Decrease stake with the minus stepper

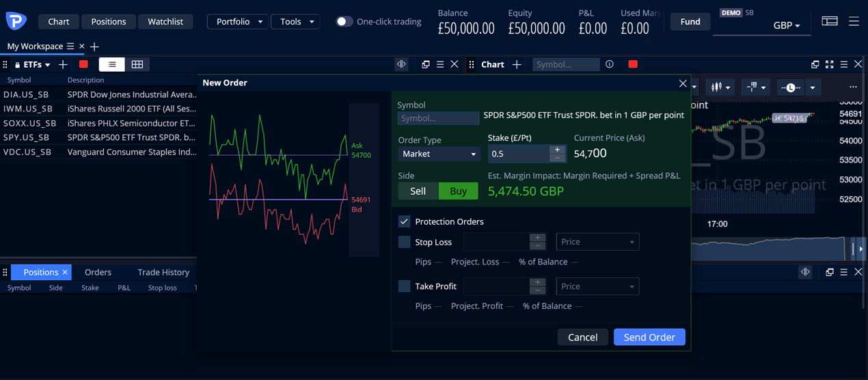tap(557, 158)
